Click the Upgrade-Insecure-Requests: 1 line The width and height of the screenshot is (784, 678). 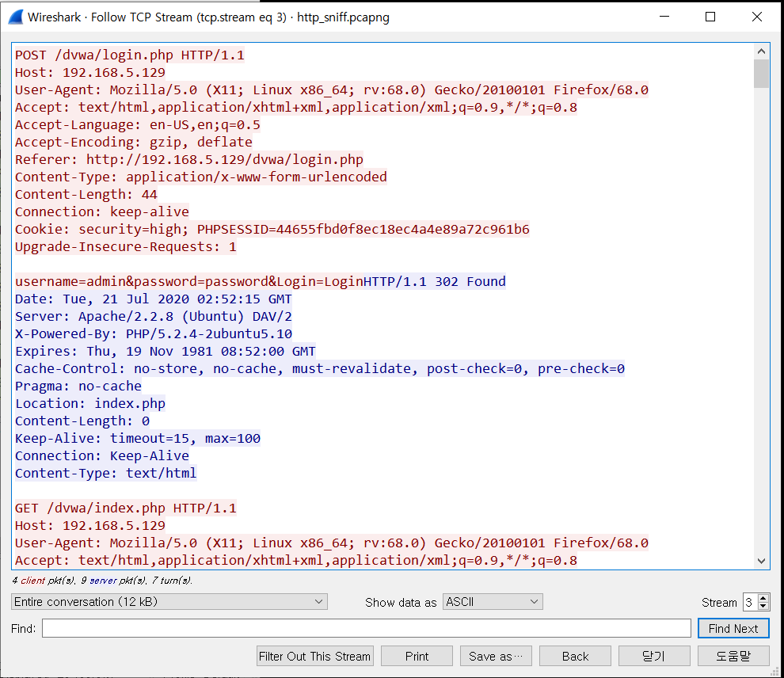pos(125,247)
